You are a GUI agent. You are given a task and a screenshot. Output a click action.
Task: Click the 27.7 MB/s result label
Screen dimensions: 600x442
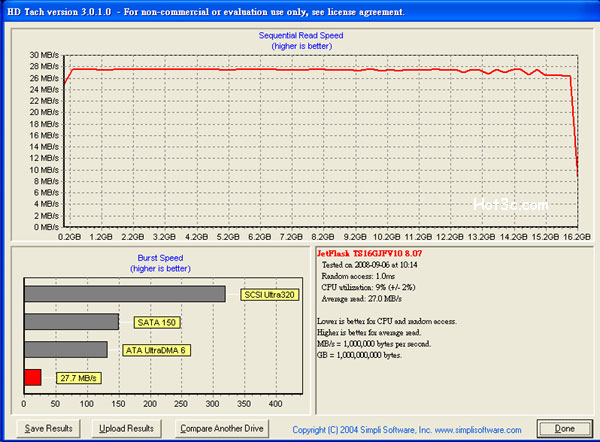(x=76, y=377)
